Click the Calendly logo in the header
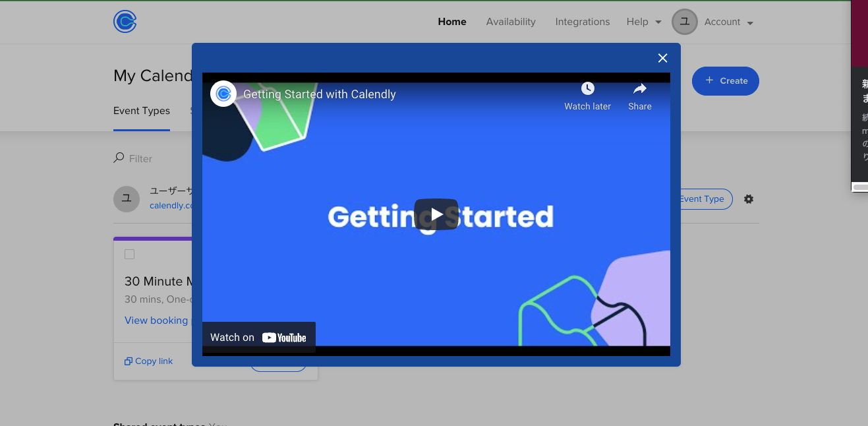 [x=125, y=22]
